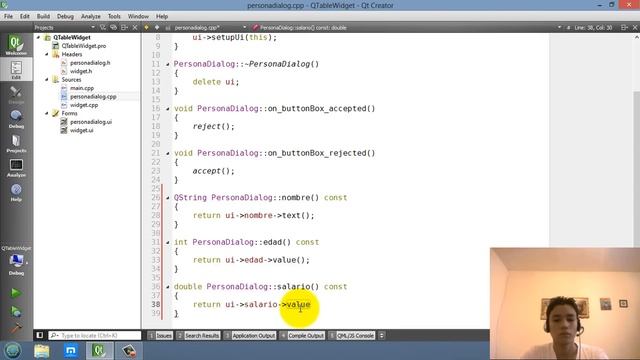
Task: Collapse the QTableWidget project node
Action: point(38,37)
